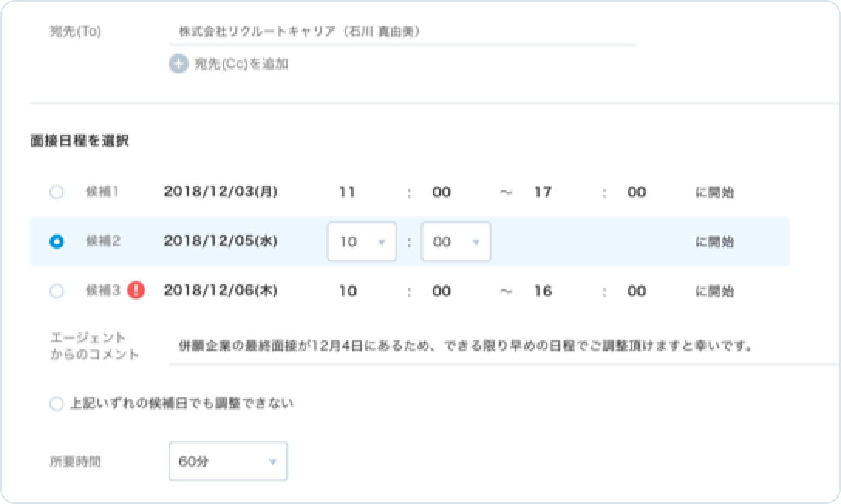
Task: Choose the 候補3 radio button
Action: [x=56, y=291]
